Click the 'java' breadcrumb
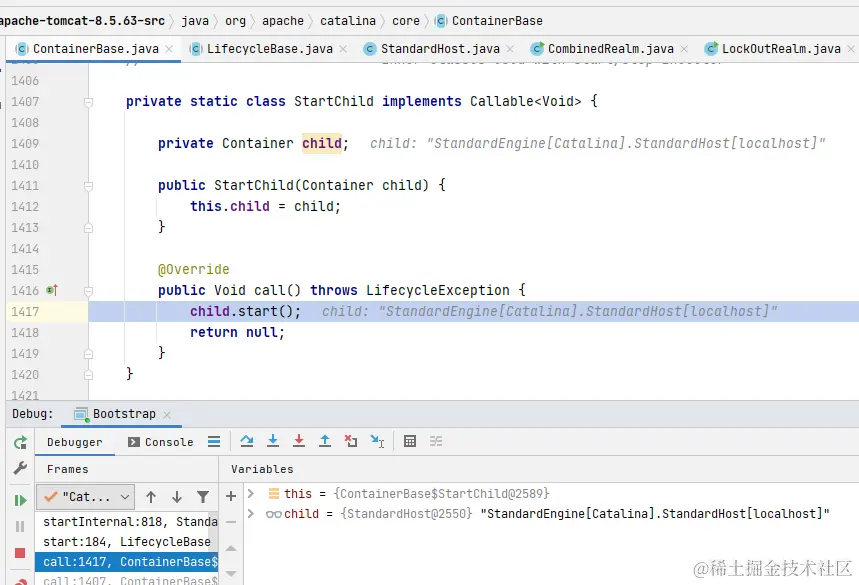Image resolution: width=859 pixels, height=585 pixels. pos(195,21)
